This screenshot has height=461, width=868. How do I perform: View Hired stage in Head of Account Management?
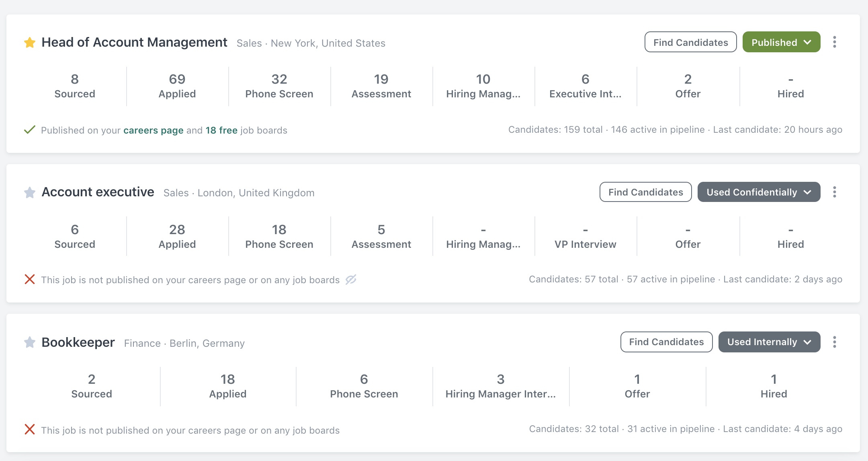[790, 86]
